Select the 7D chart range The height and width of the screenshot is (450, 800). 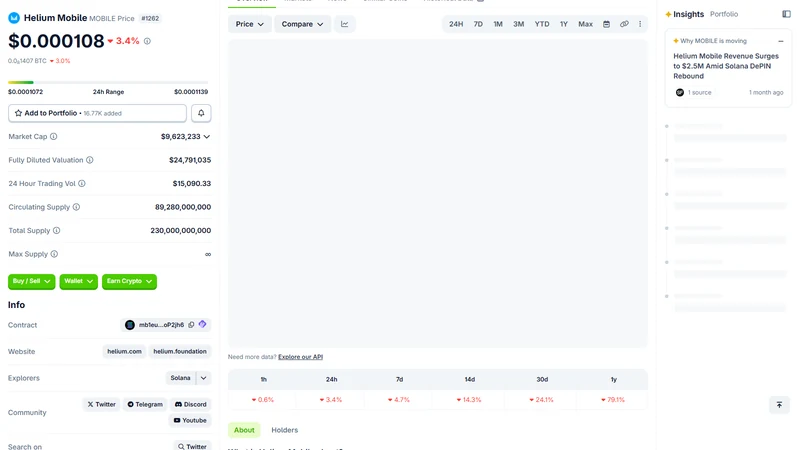[478, 24]
